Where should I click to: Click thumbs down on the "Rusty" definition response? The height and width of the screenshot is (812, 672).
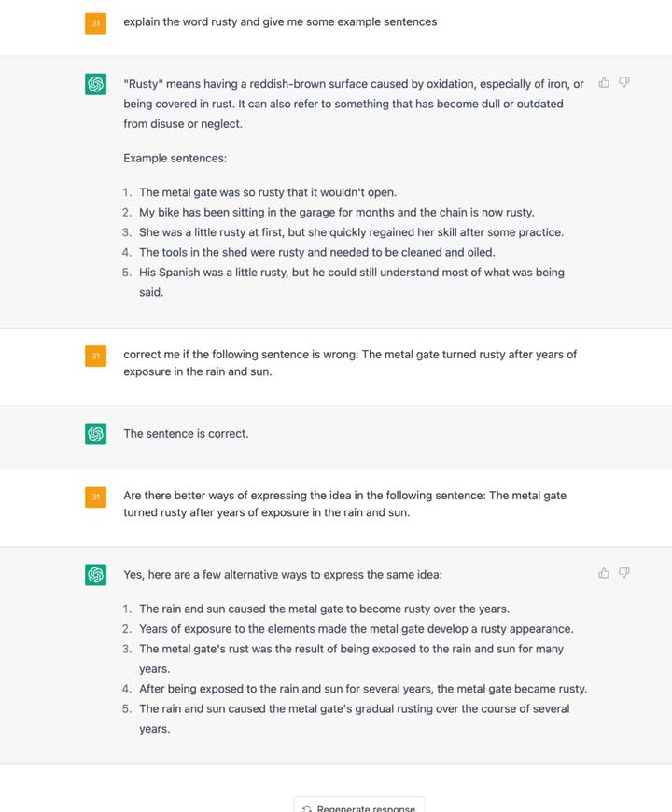tap(624, 83)
